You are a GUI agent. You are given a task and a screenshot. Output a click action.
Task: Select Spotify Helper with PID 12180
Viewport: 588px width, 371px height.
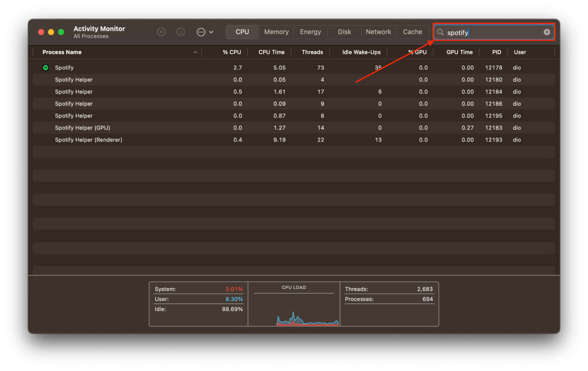[294, 80]
